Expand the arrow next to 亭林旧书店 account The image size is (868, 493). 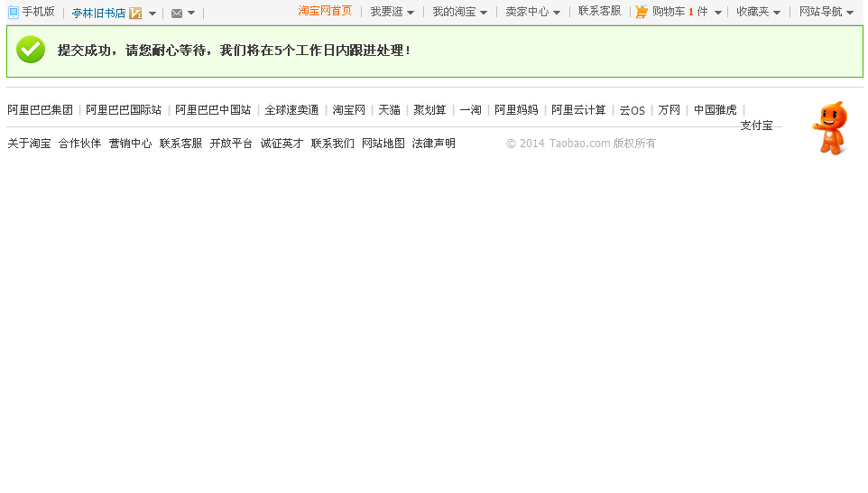(x=152, y=14)
